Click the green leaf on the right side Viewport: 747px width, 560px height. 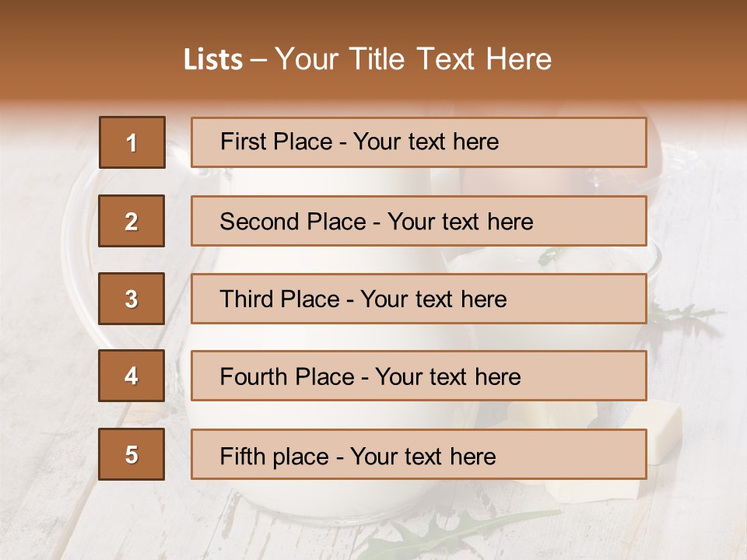pyautogui.click(x=685, y=315)
